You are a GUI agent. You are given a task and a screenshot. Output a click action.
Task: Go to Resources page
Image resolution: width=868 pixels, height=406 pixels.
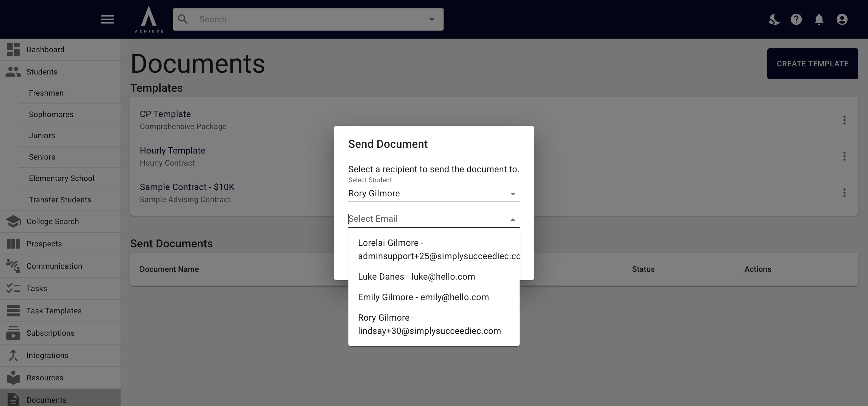click(x=60, y=378)
